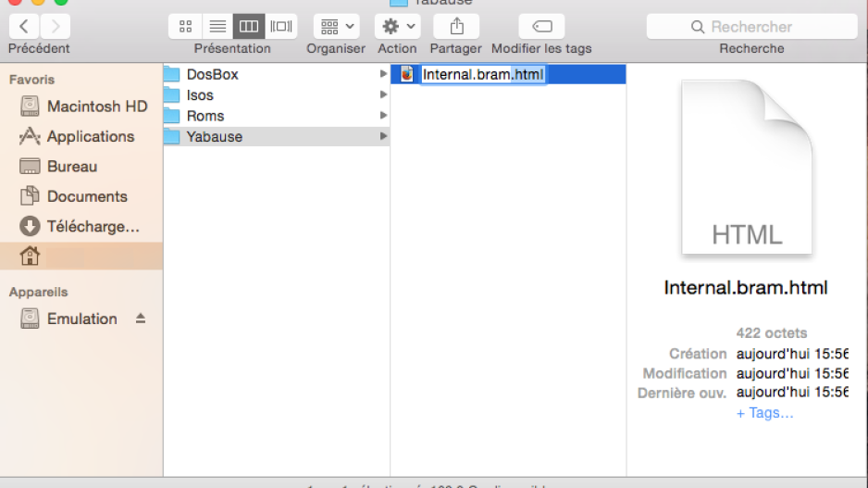Switch to list view
868x488 pixels.
coord(217,26)
